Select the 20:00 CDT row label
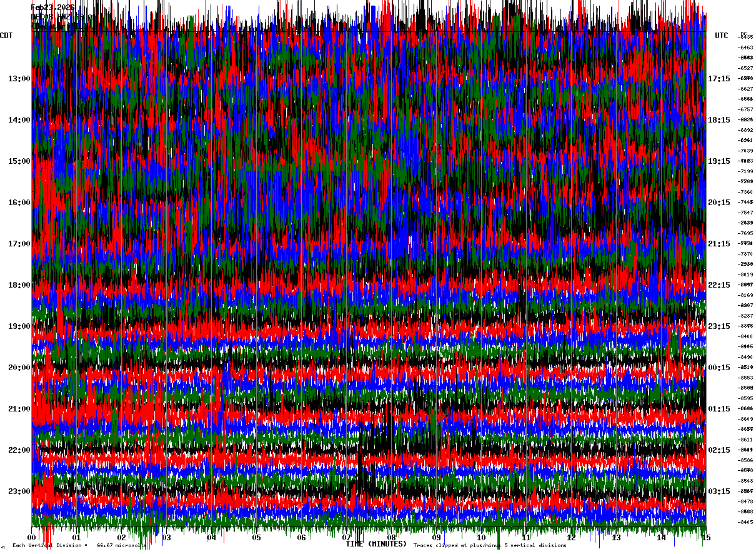Screen dimensions: 756x554 click(x=19, y=368)
